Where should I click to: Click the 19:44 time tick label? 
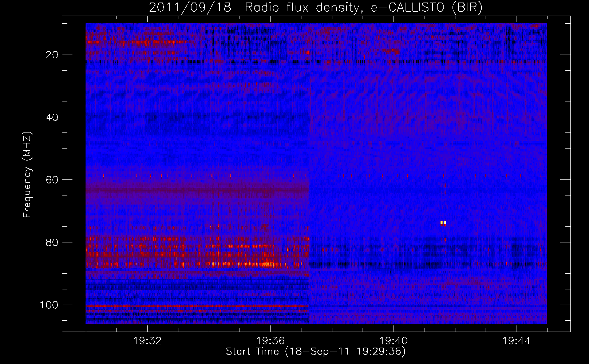tap(517, 341)
